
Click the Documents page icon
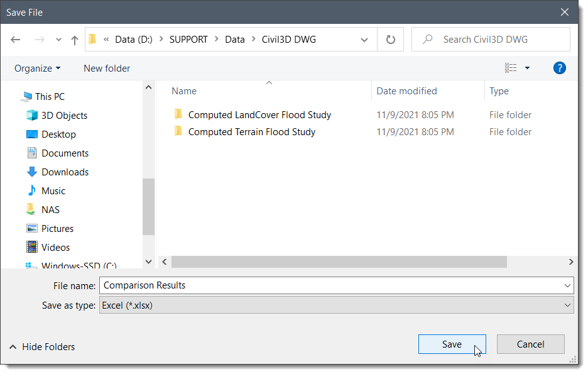click(x=32, y=153)
